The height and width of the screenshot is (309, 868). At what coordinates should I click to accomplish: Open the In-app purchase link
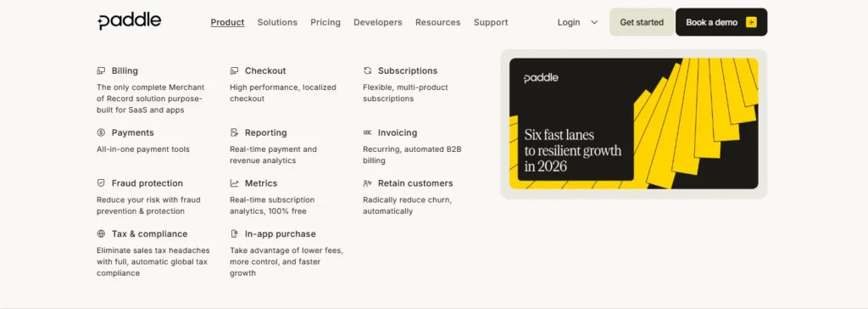click(x=280, y=233)
